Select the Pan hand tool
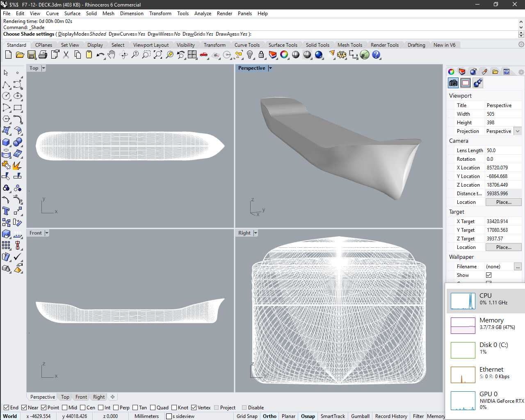Viewport: 525px width, 420px height. (x=112, y=55)
